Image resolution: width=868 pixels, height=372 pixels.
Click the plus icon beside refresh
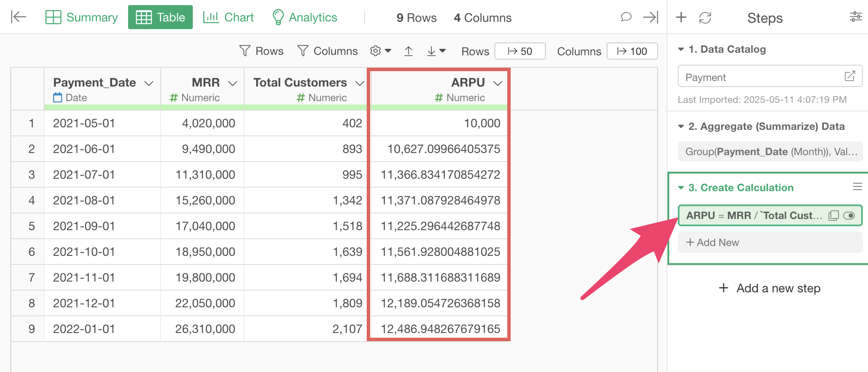(681, 18)
